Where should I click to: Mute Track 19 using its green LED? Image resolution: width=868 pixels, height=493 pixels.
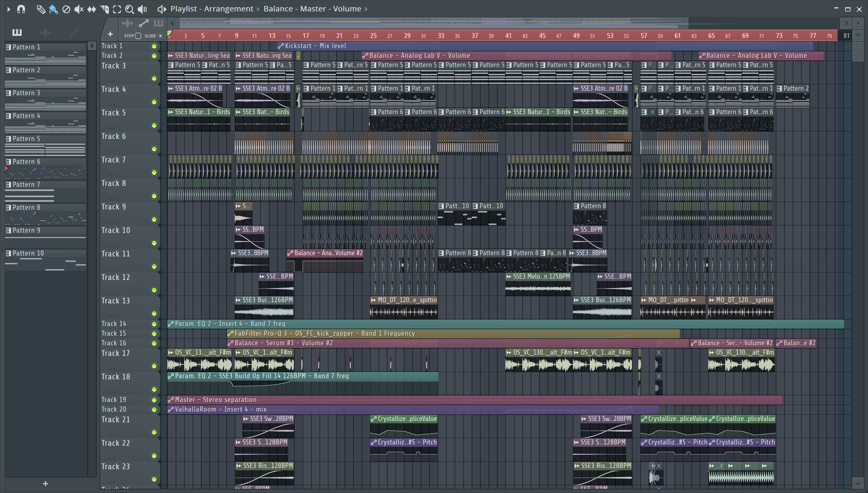point(154,400)
